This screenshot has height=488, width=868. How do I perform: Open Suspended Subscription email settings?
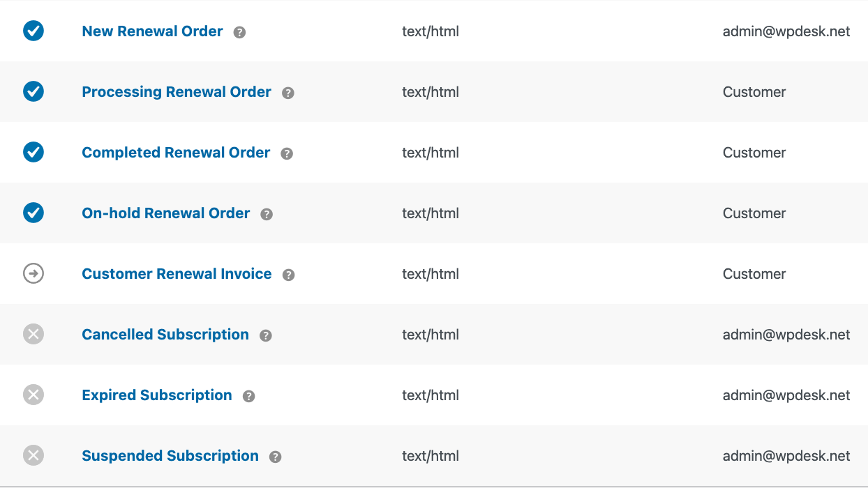pyautogui.click(x=170, y=456)
